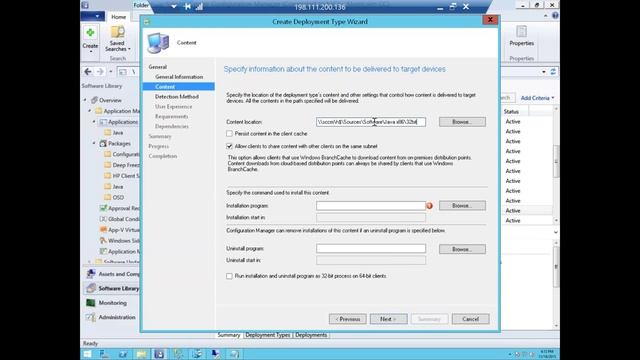
Task: Click the red warning icon by Installation program
Action: pyautogui.click(x=429, y=206)
